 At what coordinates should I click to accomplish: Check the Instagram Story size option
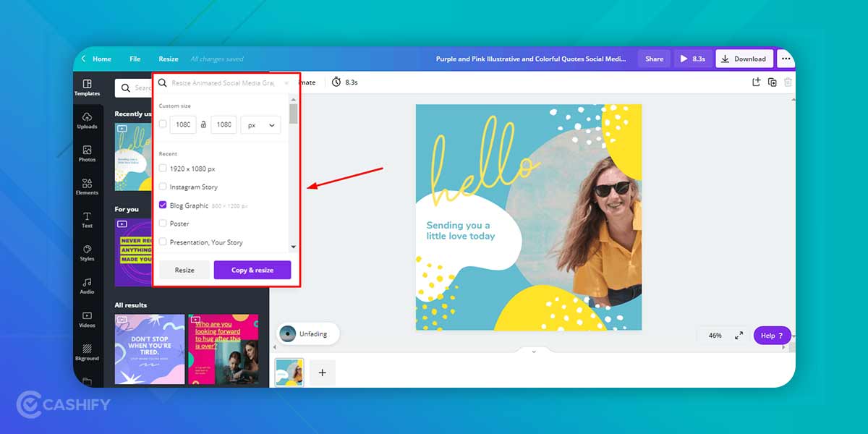point(163,187)
